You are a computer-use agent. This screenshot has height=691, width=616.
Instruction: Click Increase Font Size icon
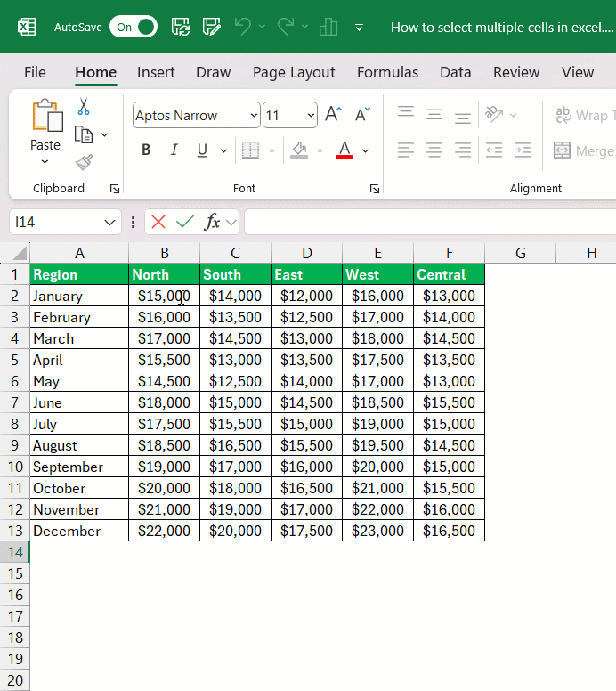coord(333,114)
